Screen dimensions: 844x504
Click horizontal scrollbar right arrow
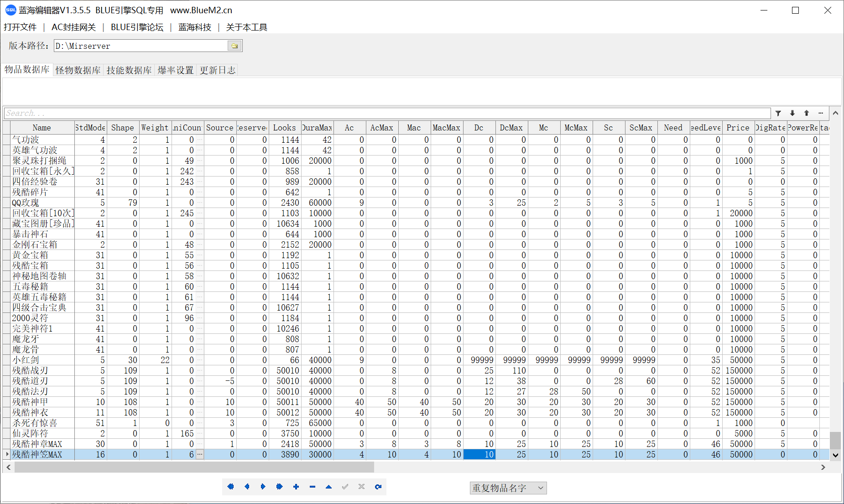tap(823, 467)
